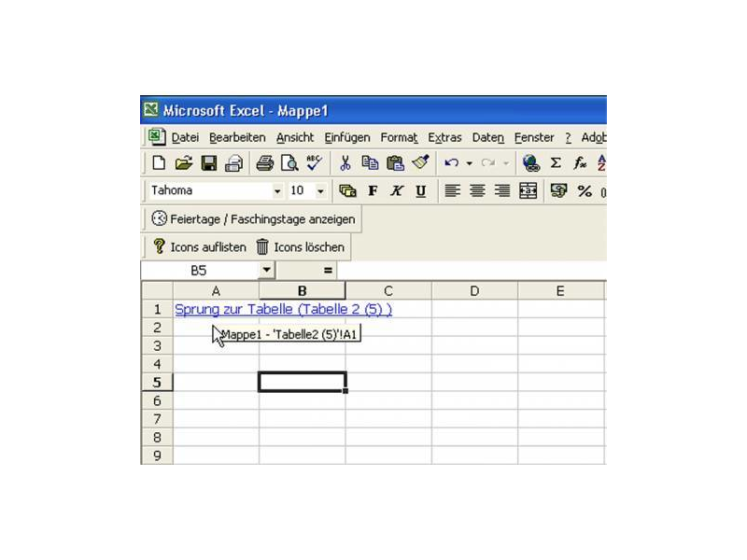Open the Datei menu
This screenshot has width=747, height=560.
[x=185, y=137]
